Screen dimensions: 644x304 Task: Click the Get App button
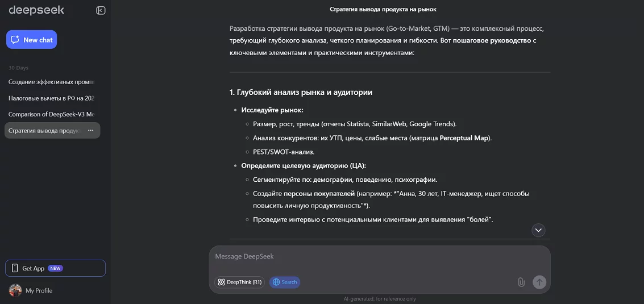pyautogui.click(x=56, y=268)
